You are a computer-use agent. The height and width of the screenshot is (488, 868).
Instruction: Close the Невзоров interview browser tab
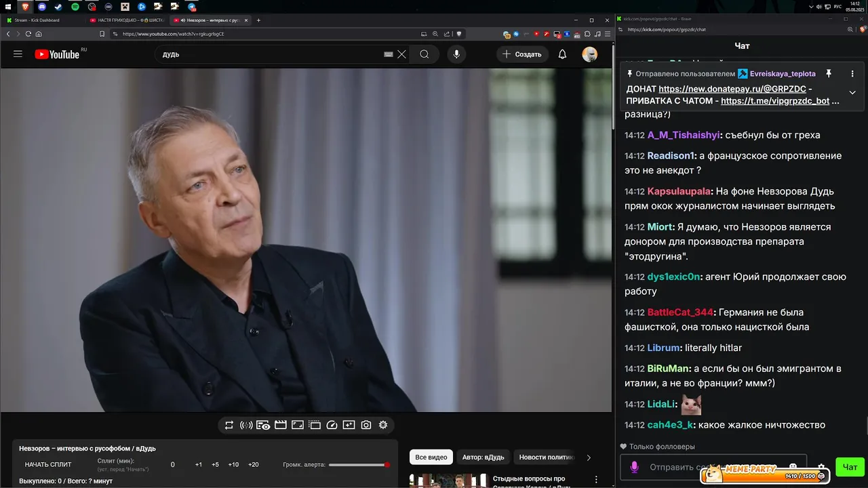click(246, 20)
